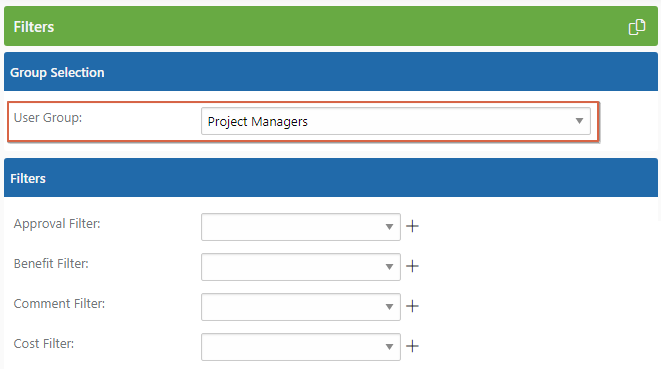Add a Comment Filter using plus icon
The image size is (661, 369).
[412, 306]
